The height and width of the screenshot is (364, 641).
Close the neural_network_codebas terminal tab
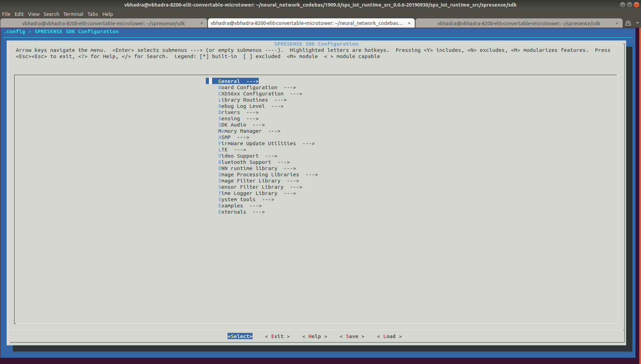tap(409, 23)
